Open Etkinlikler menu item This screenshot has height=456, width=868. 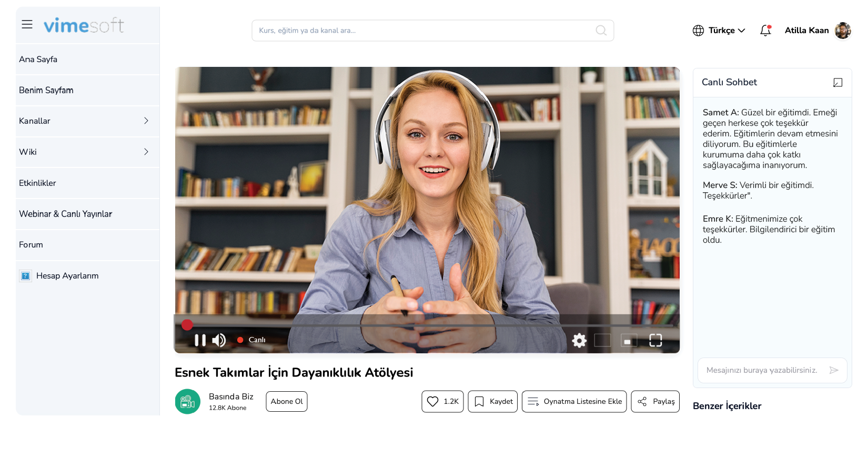click(88, 183)
